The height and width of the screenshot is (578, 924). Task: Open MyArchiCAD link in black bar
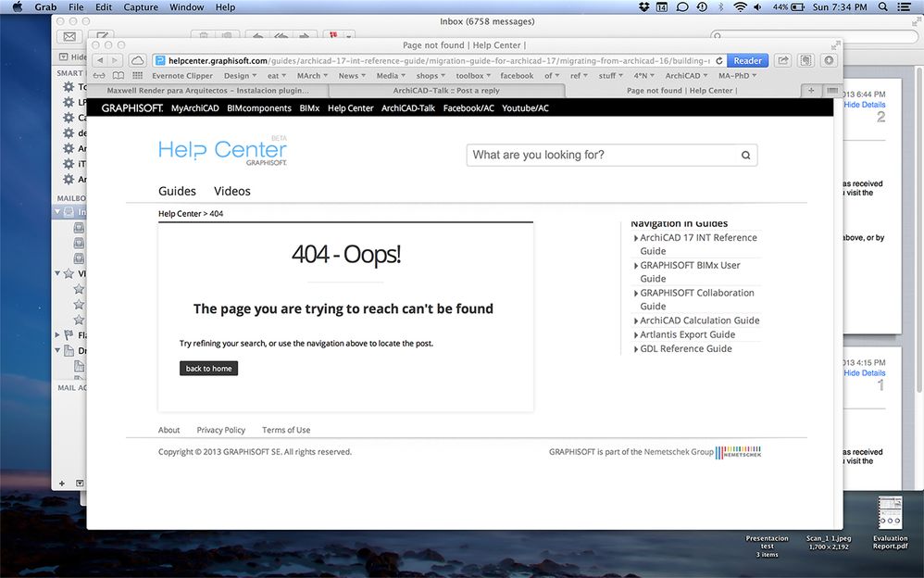click(x=195, y=108)
